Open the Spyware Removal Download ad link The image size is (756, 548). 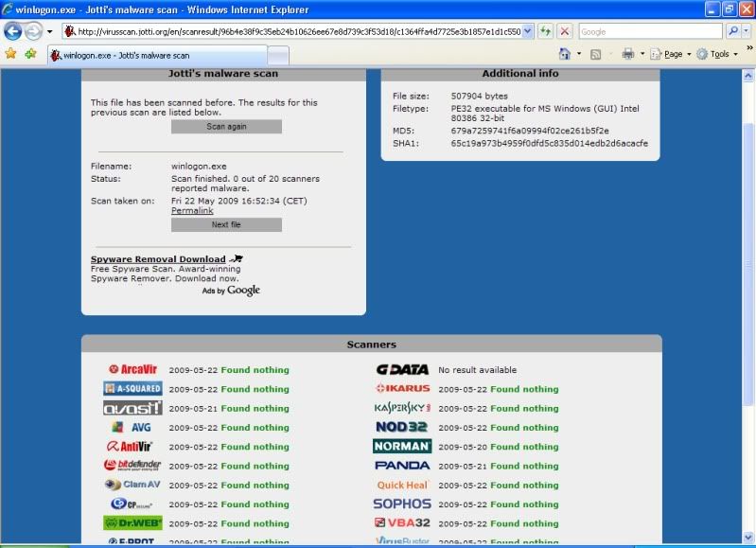click(158, 259)
